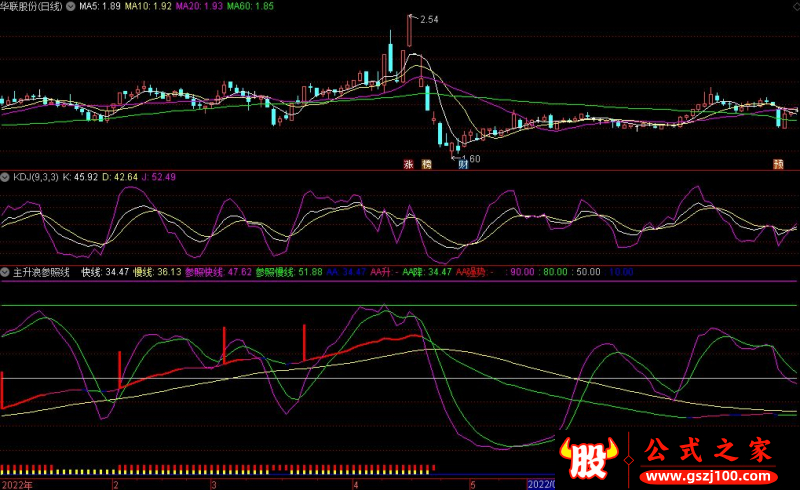
Task: Click the red 涨 marker icon
Action: [409, 164]
